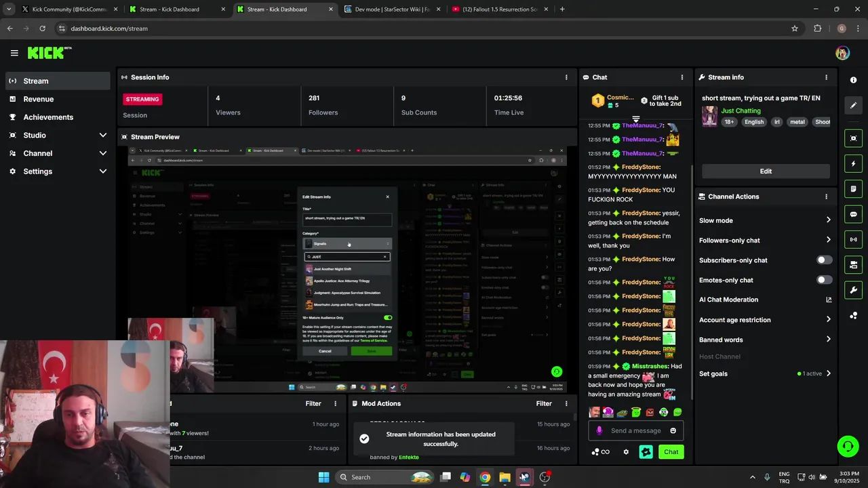Open Channel Actions three-dot options
The width and height of the screenshot is (868, 488).
tap(826, 197)
